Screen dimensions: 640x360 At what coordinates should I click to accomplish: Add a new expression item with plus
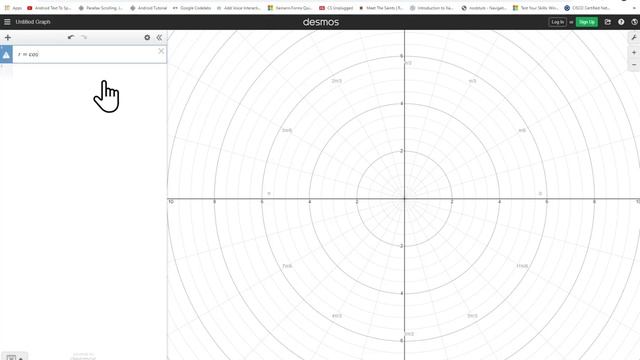point(8,38)
